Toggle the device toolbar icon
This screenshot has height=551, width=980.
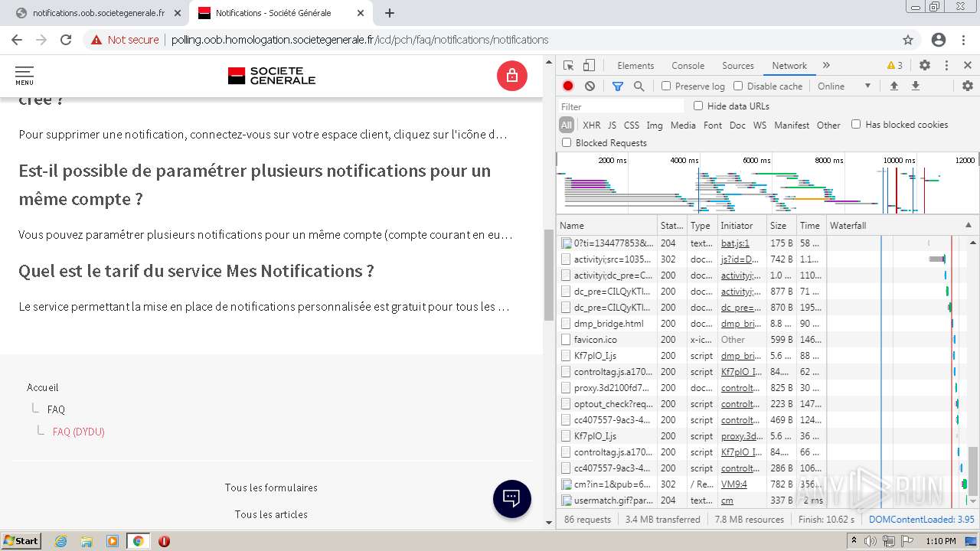click(589, 66)
